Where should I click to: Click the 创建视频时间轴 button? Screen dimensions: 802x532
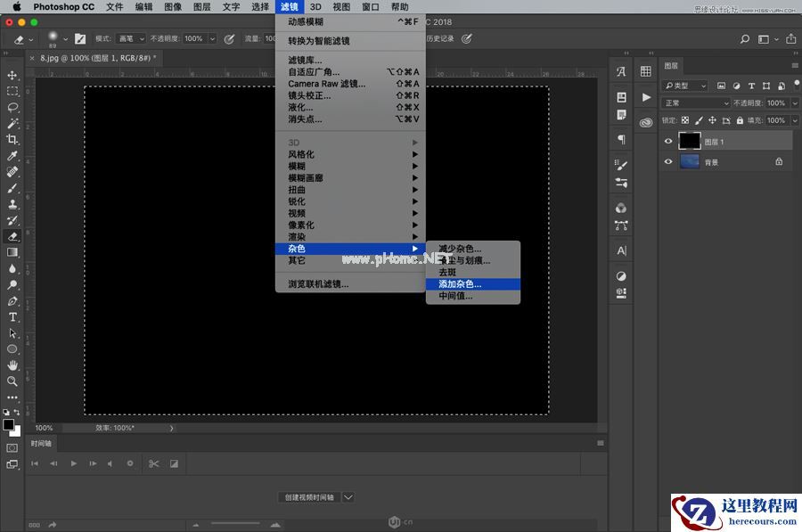coord(309,497)
